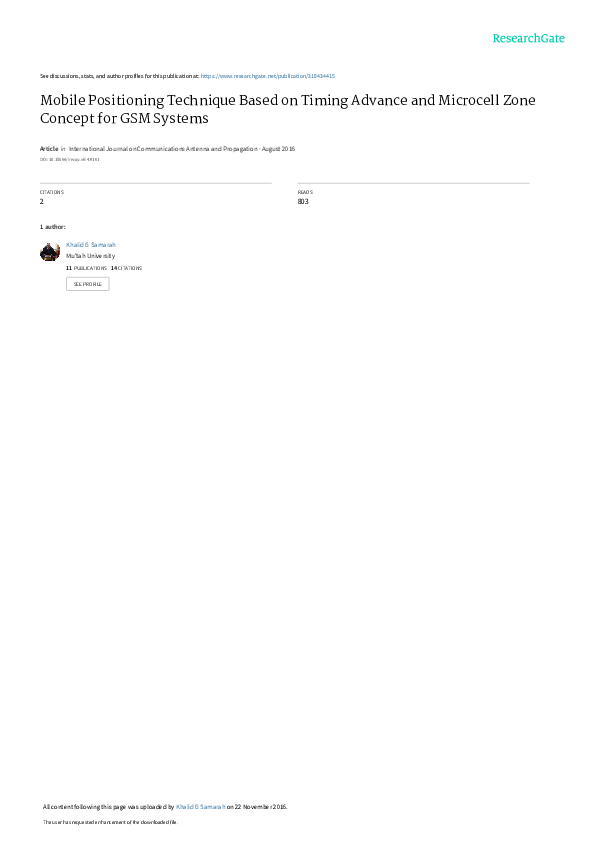595x841 pixels.
Task: Open the International Journal on Communications link
Action: [x=163, y=149]
